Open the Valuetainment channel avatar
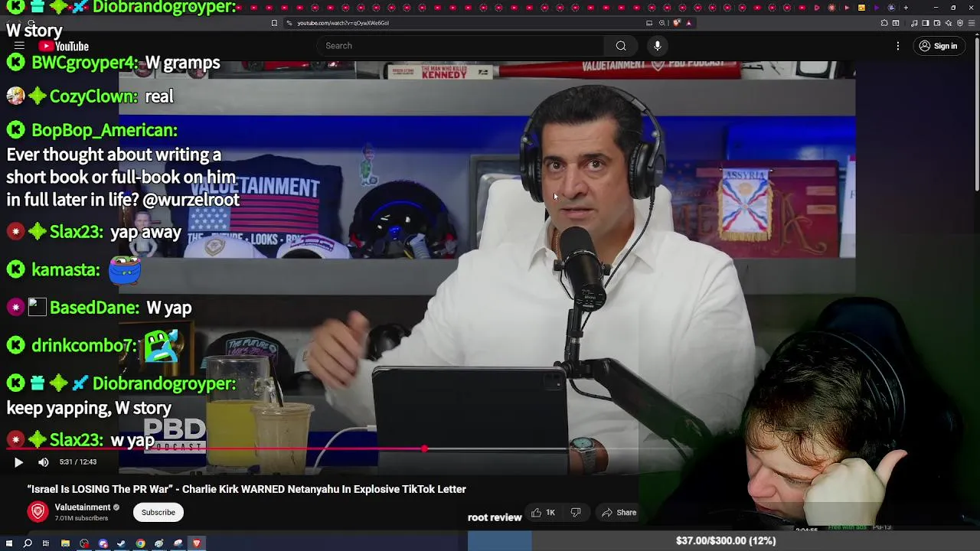980x551 pixels. tap(38, 512)
